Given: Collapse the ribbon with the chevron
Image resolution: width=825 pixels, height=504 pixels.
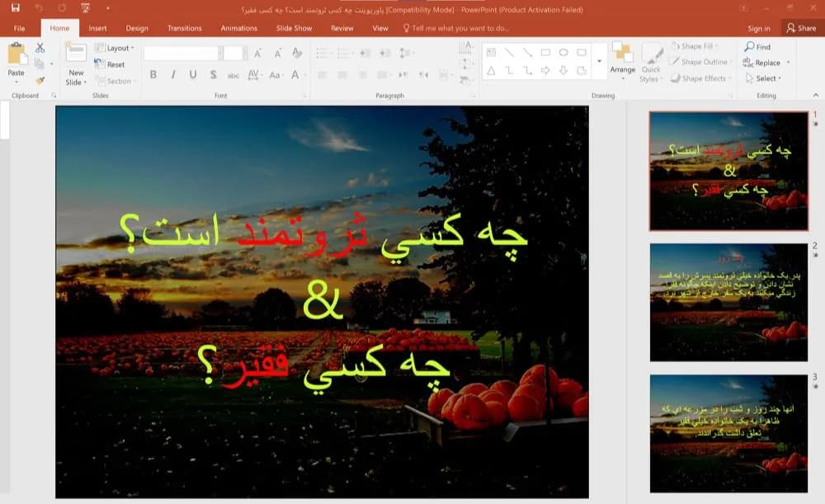Looking at the screenshot, I should click(816, 95).
